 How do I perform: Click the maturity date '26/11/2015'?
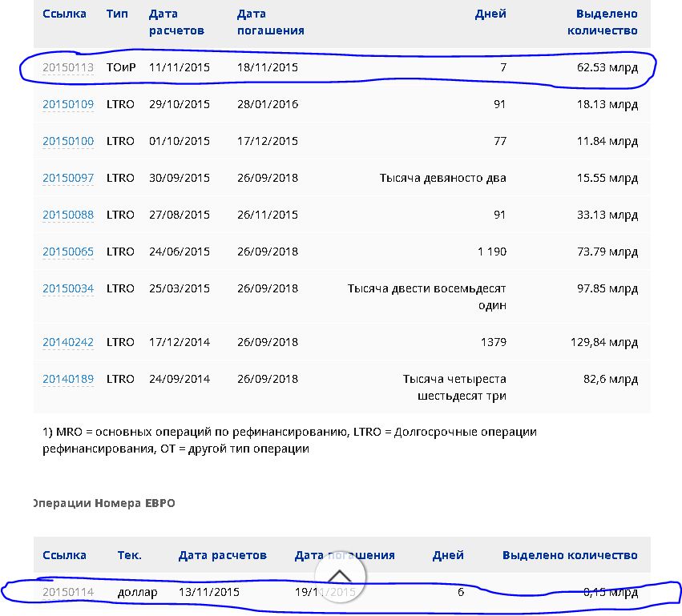(268, 215)
